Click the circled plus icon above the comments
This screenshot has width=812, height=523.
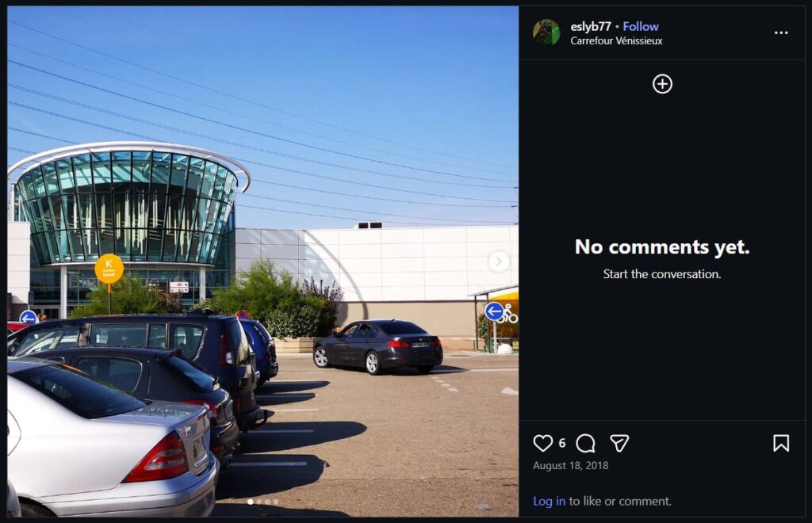click(x=662, y=84)
